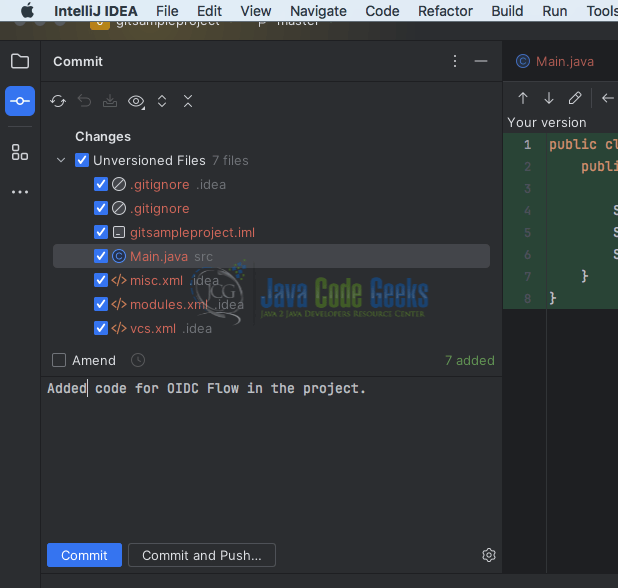Click Commit and Push button
The width and height of the screenshot is (618, 588).
(x=202, y=555)
